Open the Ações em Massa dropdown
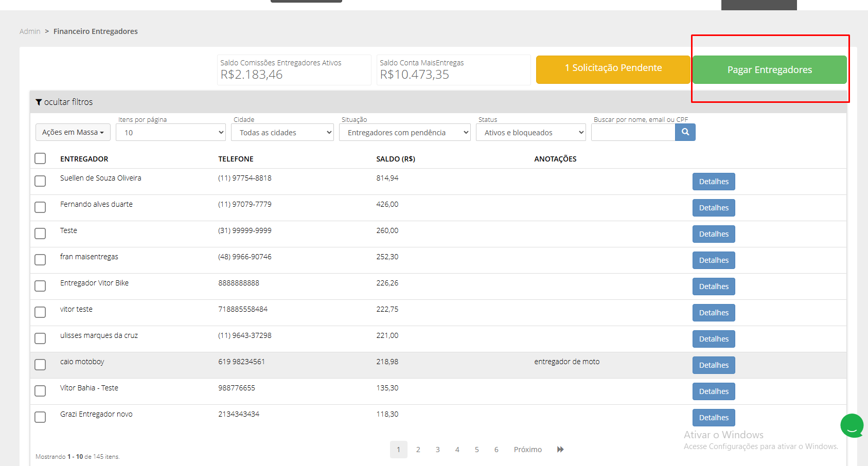The height and width of the screenshot is (466, 868). (x=73, y=132)
